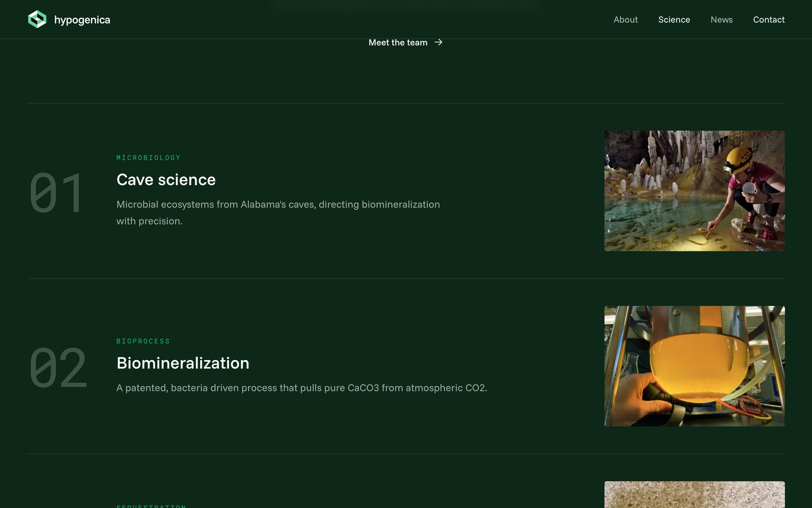Click the hypogenica hexagon logo icon

(x=37, y=19)
